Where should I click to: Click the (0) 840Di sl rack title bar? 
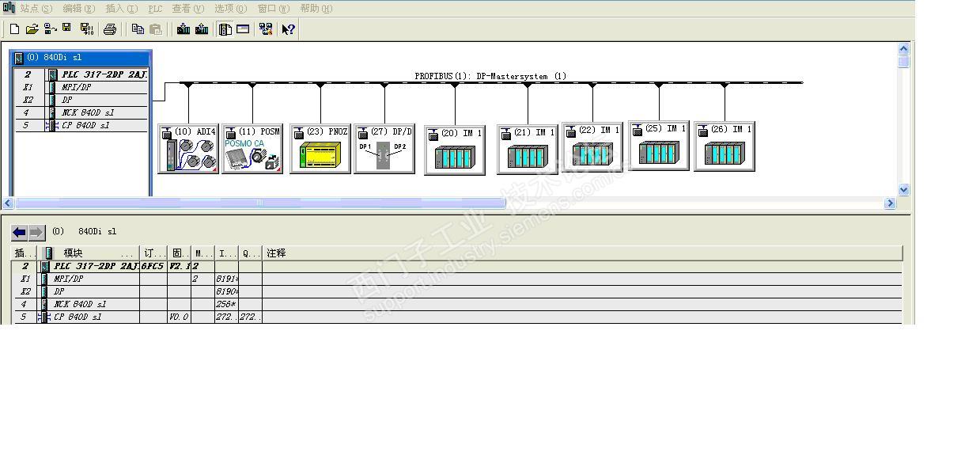coord(81,58)
